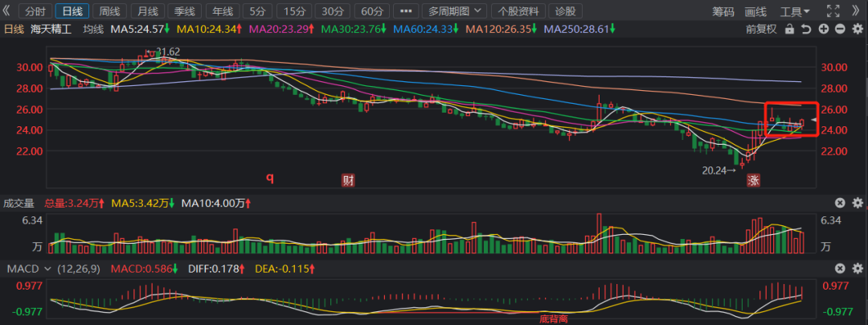
Task: Zoom out chart with minus icon
Action: pyautogui.click(x=840, y=29)
